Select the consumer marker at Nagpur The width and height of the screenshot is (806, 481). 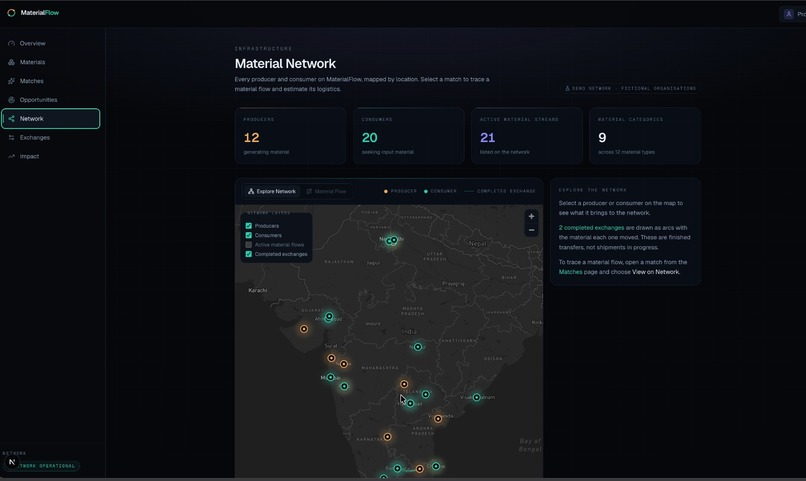point(418,347)
